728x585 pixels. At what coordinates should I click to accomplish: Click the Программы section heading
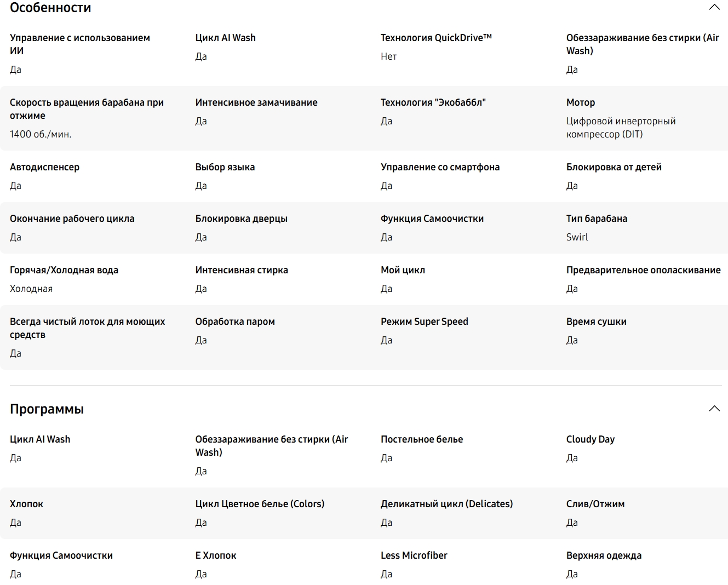[47, 409]
